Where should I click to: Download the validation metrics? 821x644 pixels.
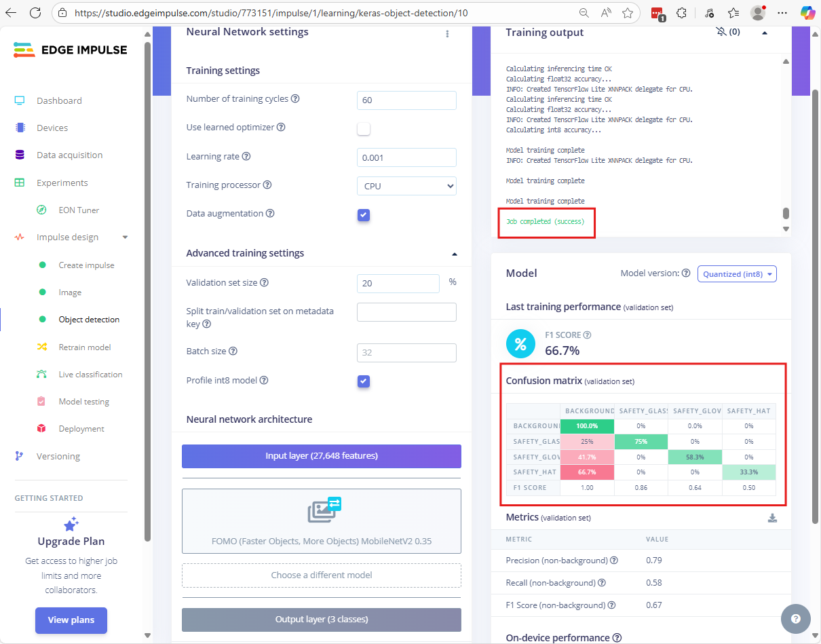(772, 518)
